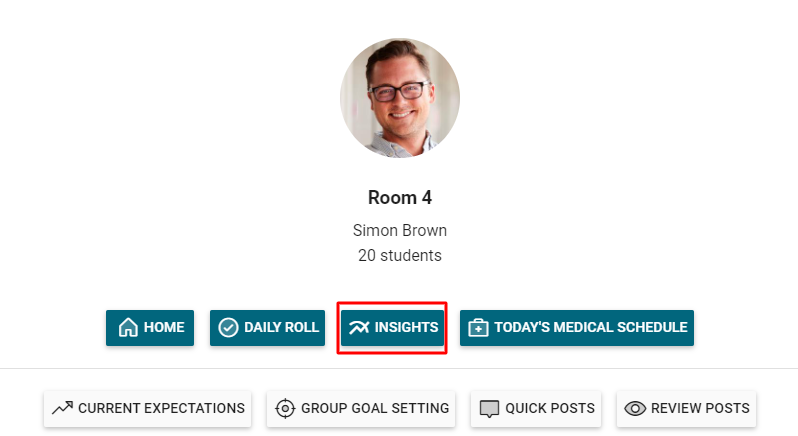The width and height of the screenshot is (798, 436).
Task: Click the eye icon for Review Posts
Action: tap(634, 408)
